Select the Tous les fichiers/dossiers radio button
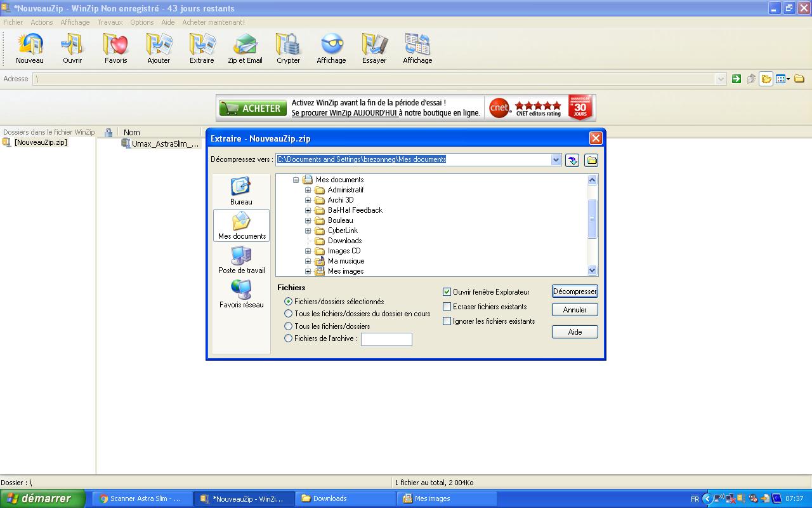Image resolution: width=812 pixels, height=508 pixels. (289, 326)
